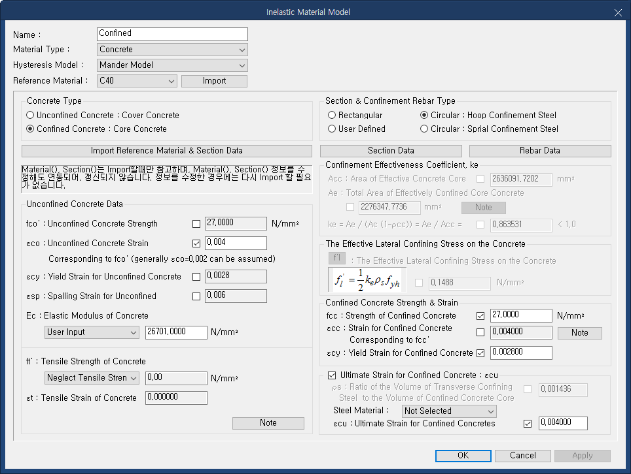Toggle the Acc Area of Effective Core checkbox
This screenshot has width=631, height=474.
point(480,179)
